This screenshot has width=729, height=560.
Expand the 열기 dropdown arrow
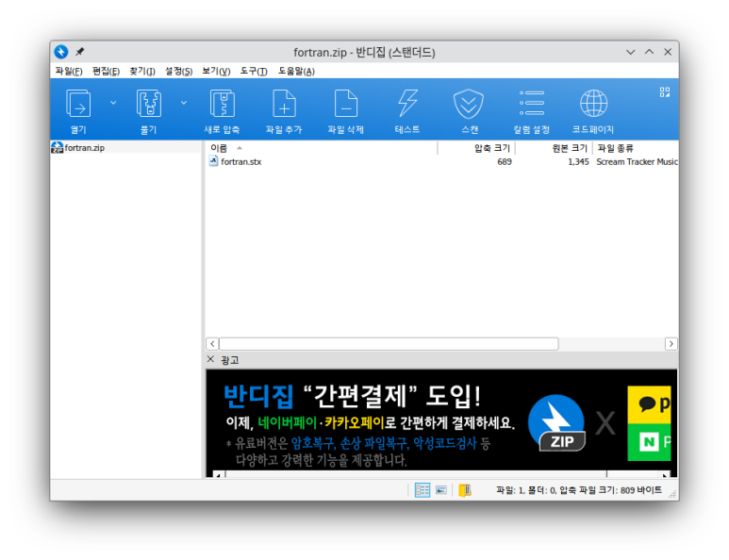click(x=113, y=103)
